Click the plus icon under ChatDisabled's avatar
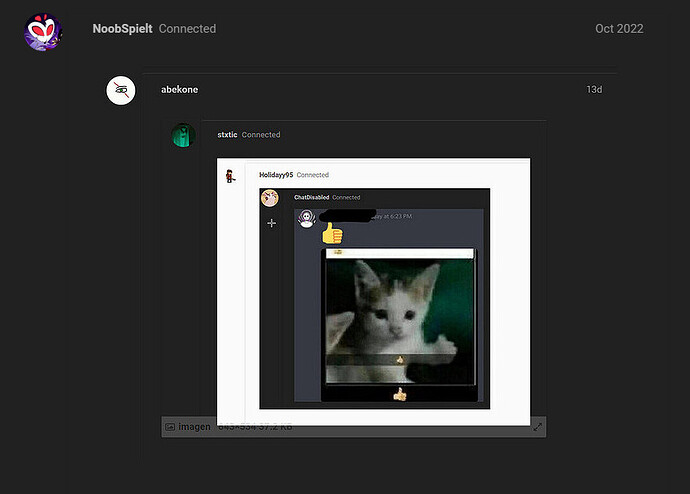This screenshot has width=690, height=494. (272, 223)
